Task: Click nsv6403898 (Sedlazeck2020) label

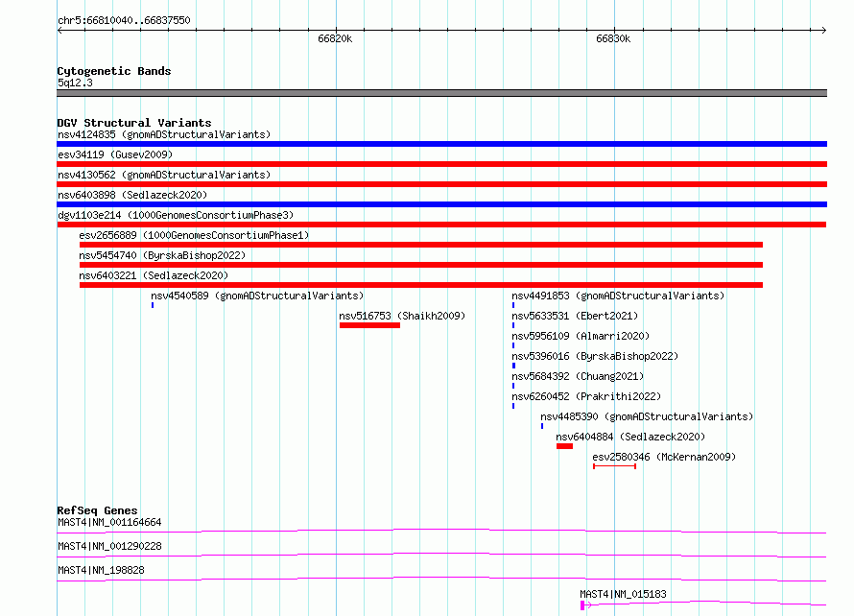Action: point(132,195)
